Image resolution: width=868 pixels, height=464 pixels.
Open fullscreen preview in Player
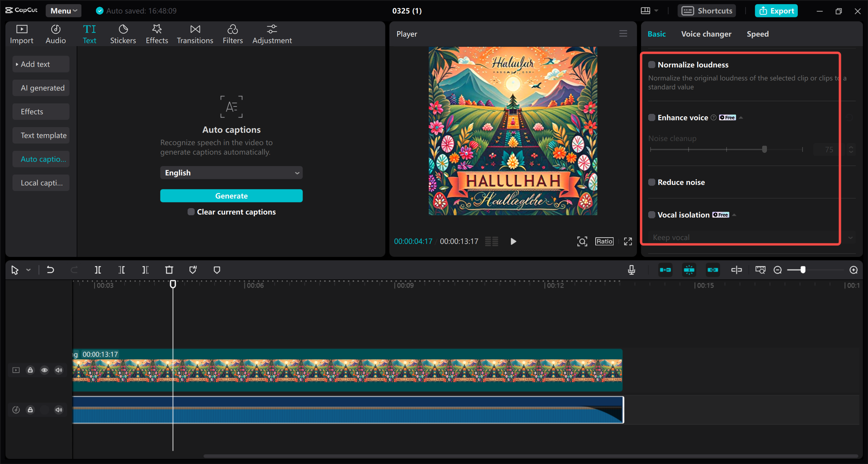pos(628,241)
